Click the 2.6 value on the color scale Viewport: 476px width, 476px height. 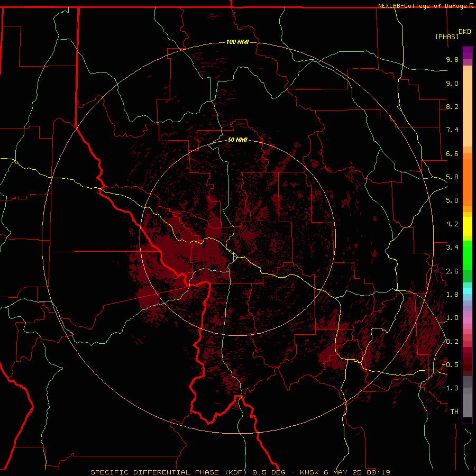[452, 271]
